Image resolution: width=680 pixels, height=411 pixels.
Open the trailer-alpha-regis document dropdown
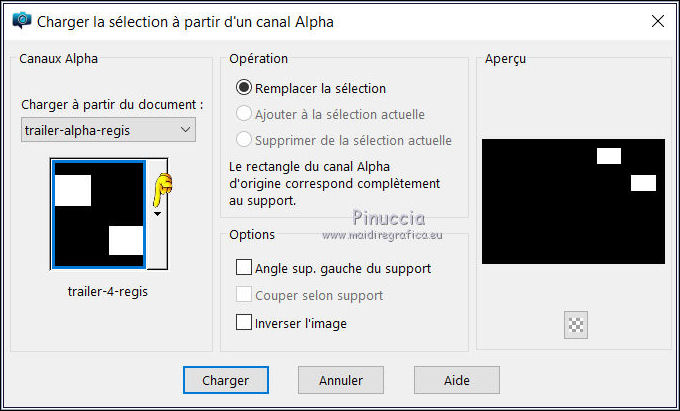(x=108, y=130)
